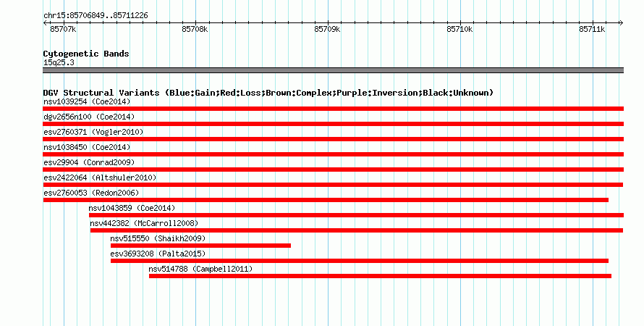
Task: Click the 15q25.3 band label
Action: [59, 62]
